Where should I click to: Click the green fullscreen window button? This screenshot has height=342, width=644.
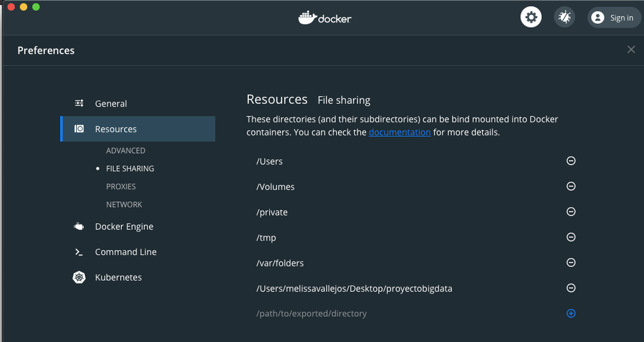[36, 6]
